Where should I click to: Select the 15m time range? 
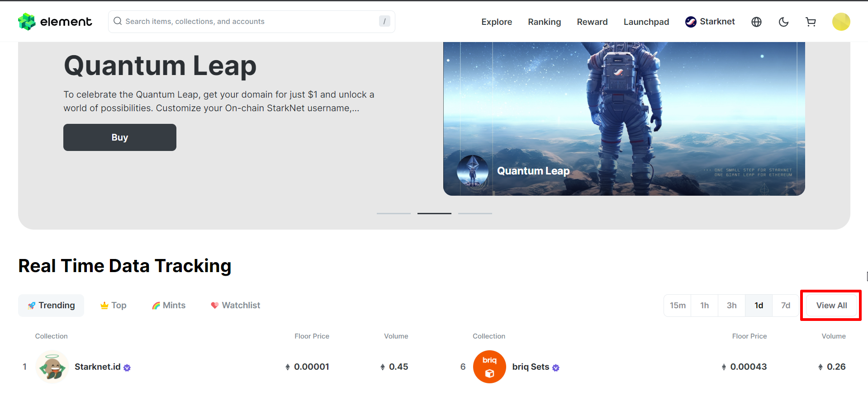click(678, 306)
